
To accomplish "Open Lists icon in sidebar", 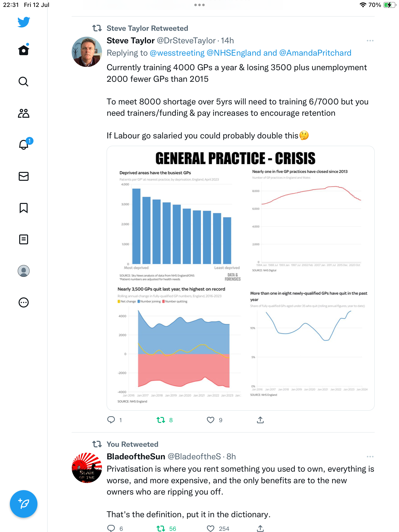I will (x=24, y=239).
